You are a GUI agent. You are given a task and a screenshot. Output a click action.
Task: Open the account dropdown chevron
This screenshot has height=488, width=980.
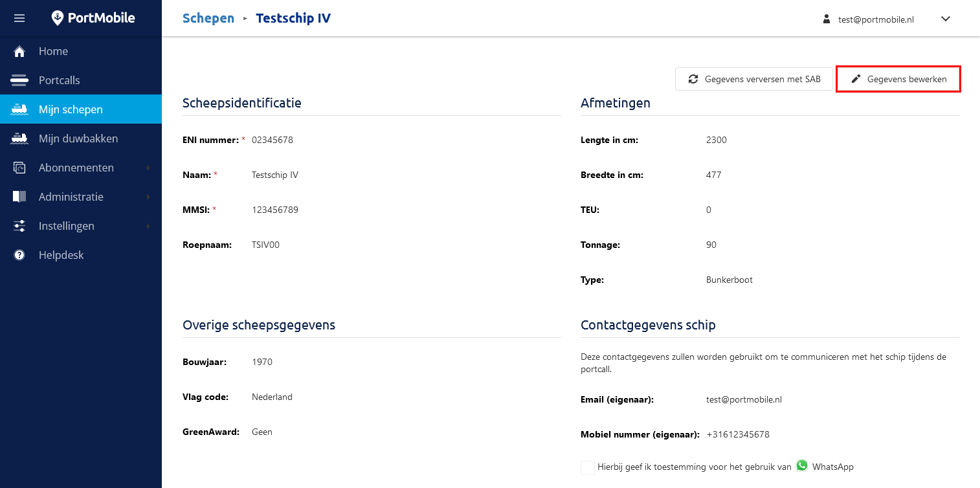coord(946,19)
